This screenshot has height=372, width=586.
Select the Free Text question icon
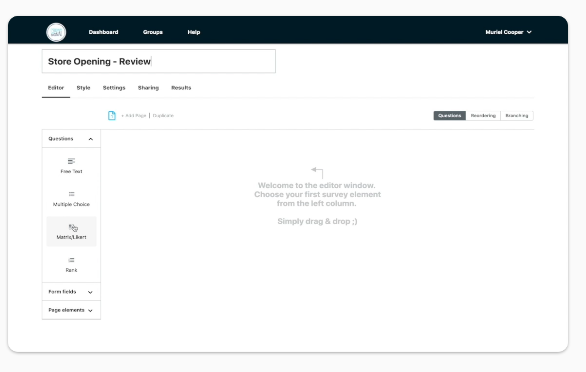(71, 161)
